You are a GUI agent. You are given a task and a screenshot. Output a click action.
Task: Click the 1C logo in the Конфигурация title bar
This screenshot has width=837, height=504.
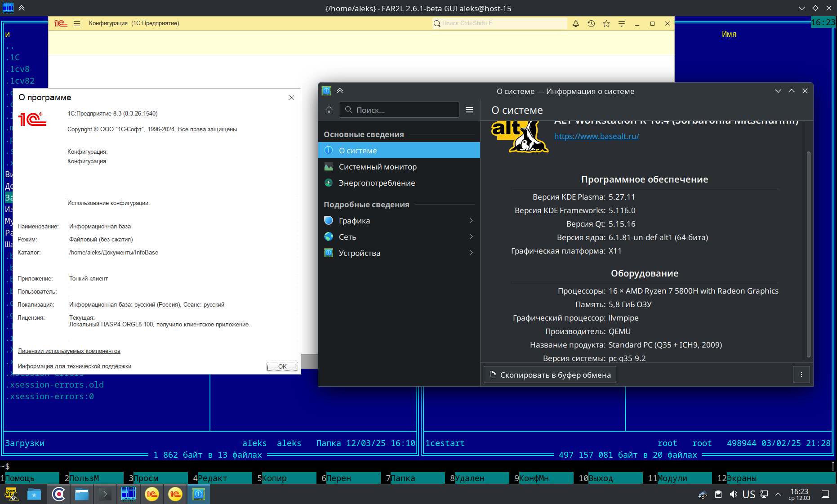(61, 23)
